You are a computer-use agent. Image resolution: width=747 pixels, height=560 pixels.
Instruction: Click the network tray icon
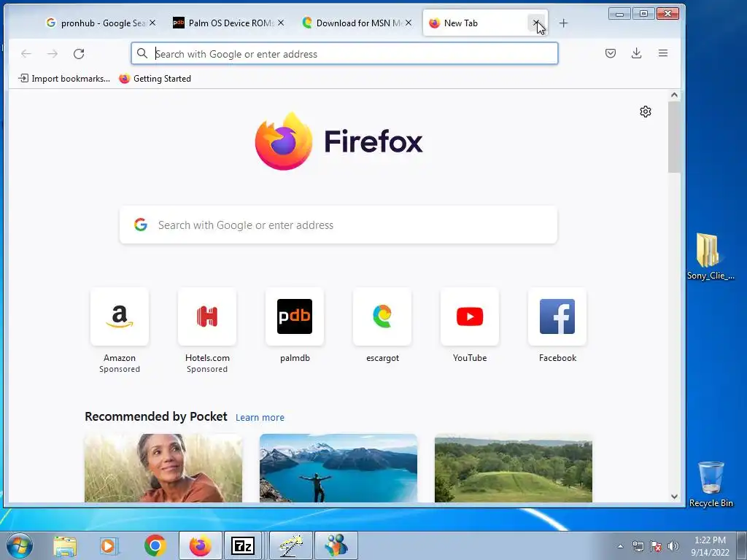coord(638,546)
